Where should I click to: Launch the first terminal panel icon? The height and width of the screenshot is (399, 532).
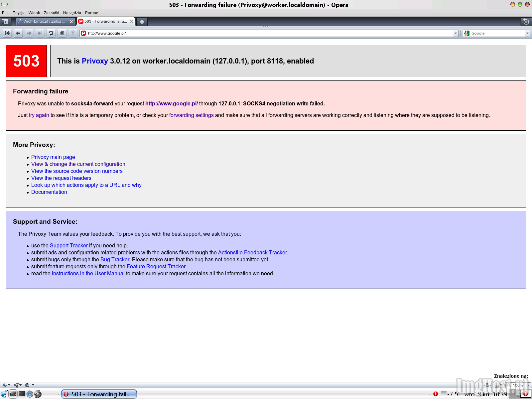click(13, 394)
